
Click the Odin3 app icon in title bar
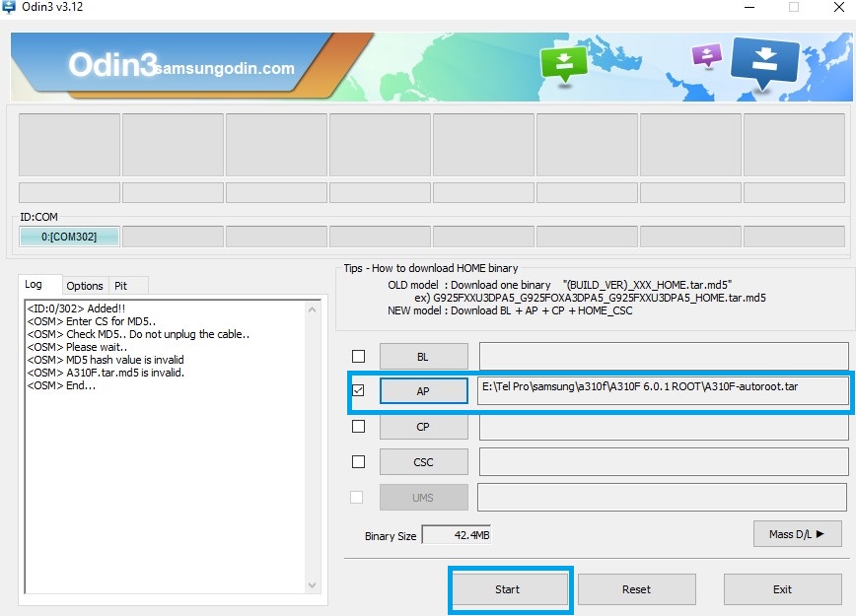pos(9,7)
